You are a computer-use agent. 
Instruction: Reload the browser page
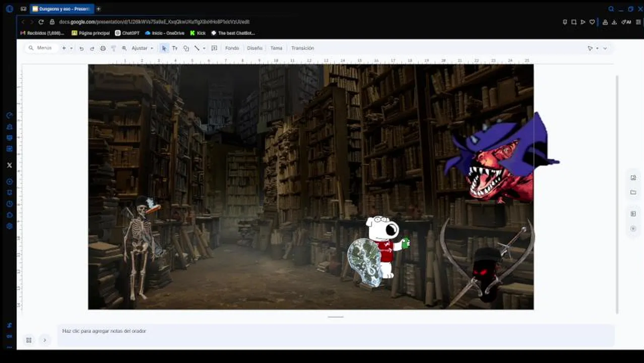(41, 22)
